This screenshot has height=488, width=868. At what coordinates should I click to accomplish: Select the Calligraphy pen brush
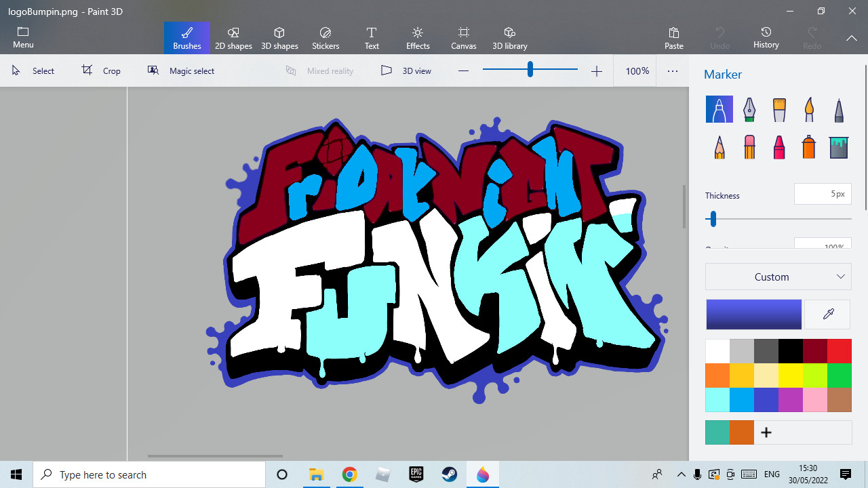[749, 109]
